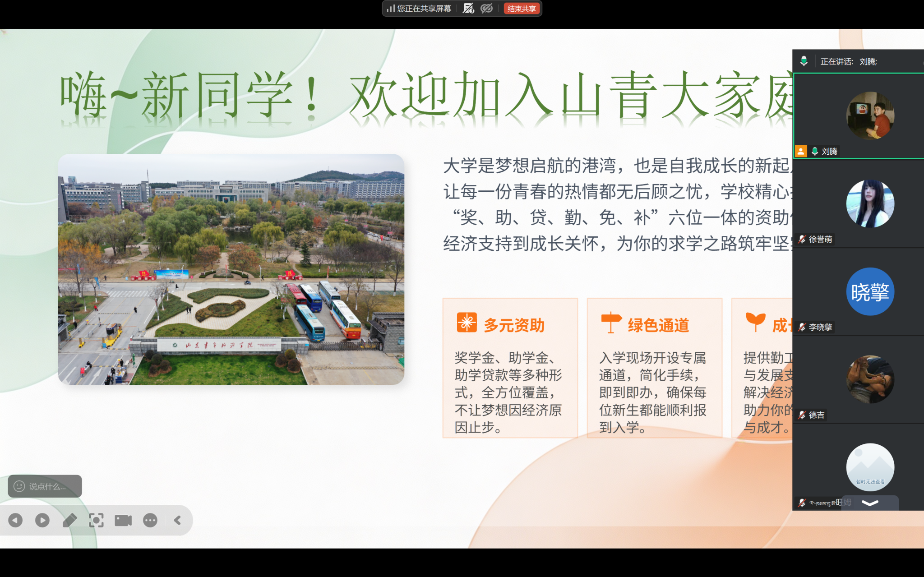Click the green microphone icon beside 正在讲话
Image resolution: width=924 pixels, height=577 pixels.
coord(804,61)
